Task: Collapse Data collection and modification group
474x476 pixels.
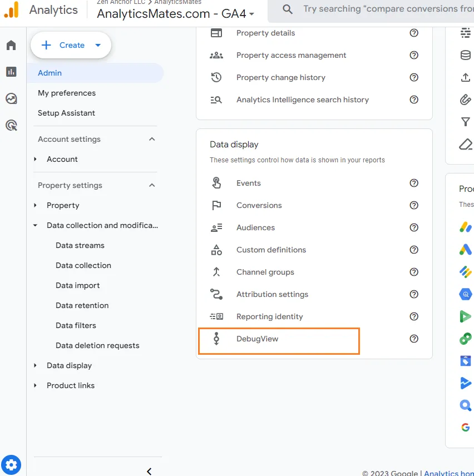Action: pos(35,225)
